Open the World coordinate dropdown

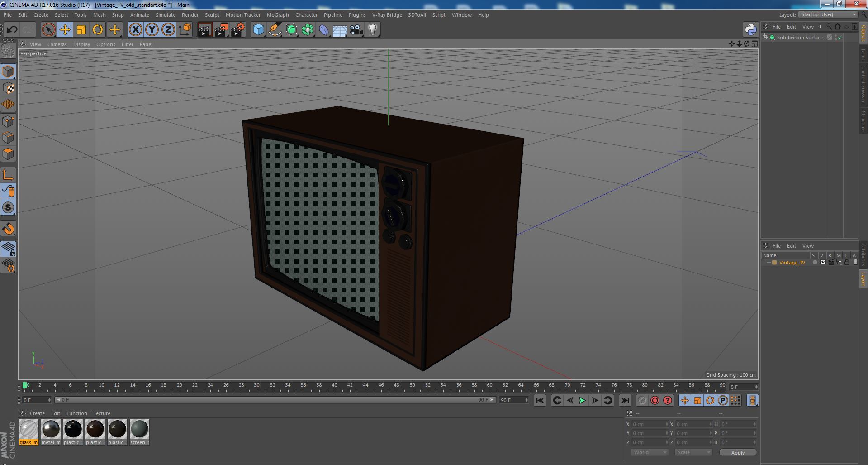(649, 453)
